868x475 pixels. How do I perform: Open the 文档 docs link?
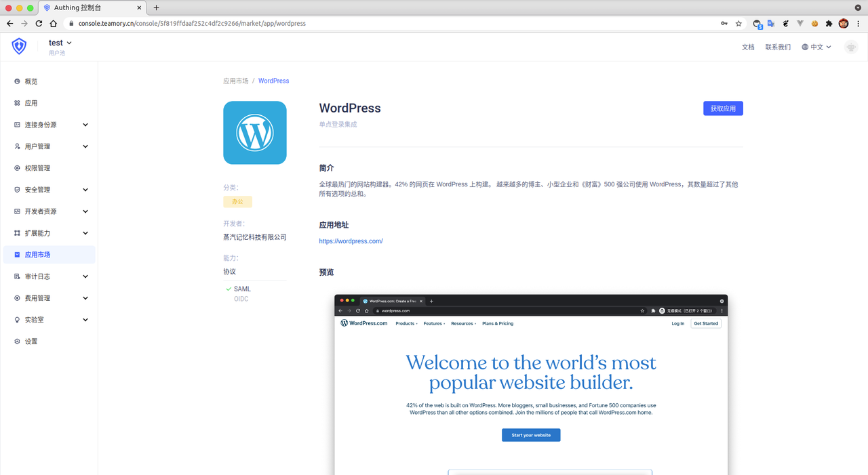click(x=748, y=47)
